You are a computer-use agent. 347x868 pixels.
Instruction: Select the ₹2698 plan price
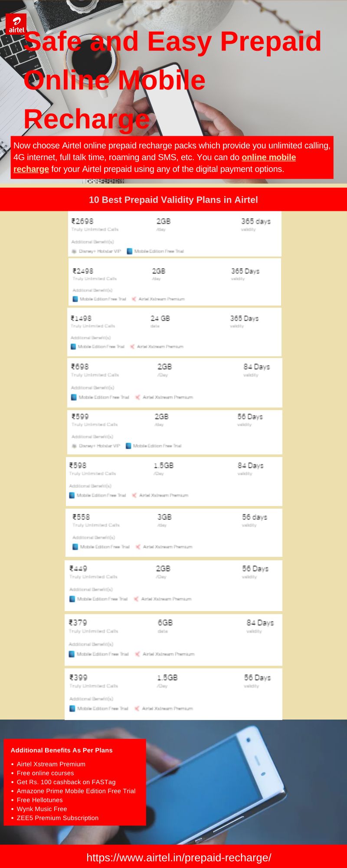pos(82,221)
